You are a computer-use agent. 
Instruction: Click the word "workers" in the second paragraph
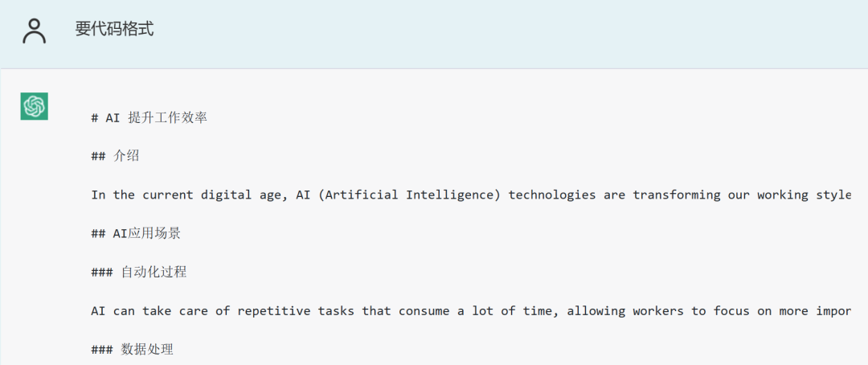658,311
